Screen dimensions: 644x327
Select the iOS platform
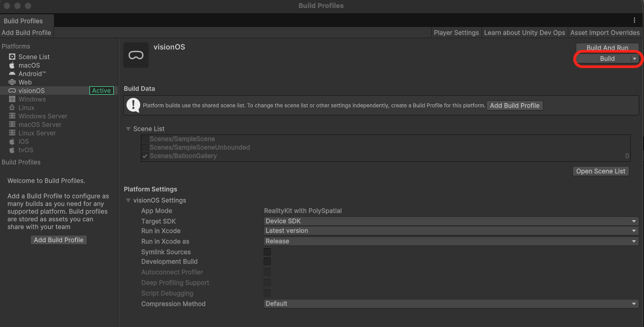click(23, 141)
